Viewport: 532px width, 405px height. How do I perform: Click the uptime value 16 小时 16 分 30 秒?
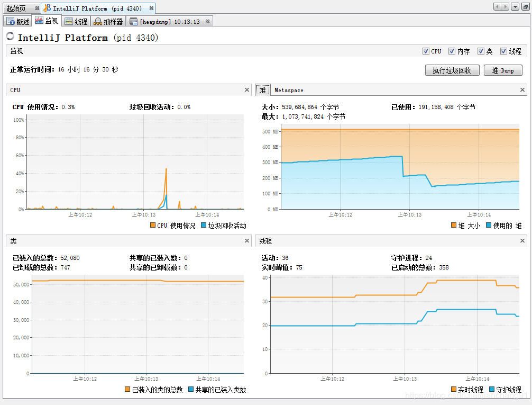tap(88, 69)
